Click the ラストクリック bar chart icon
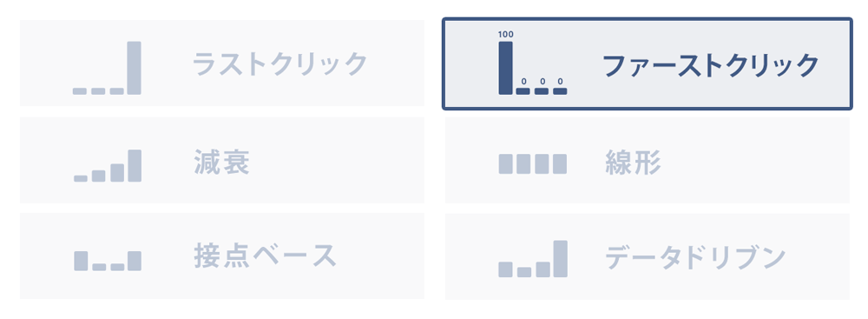 pyautogui.click(x=107, y=68)
